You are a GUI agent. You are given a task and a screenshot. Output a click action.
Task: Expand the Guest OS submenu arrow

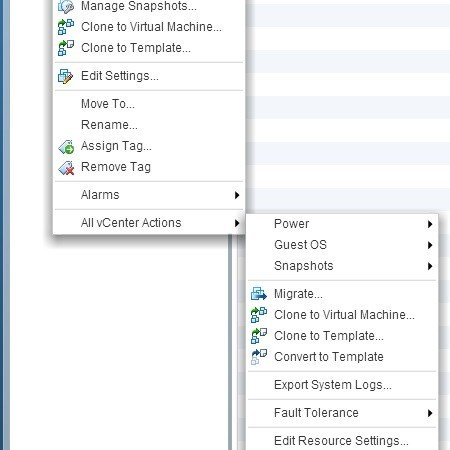point(430,245)
